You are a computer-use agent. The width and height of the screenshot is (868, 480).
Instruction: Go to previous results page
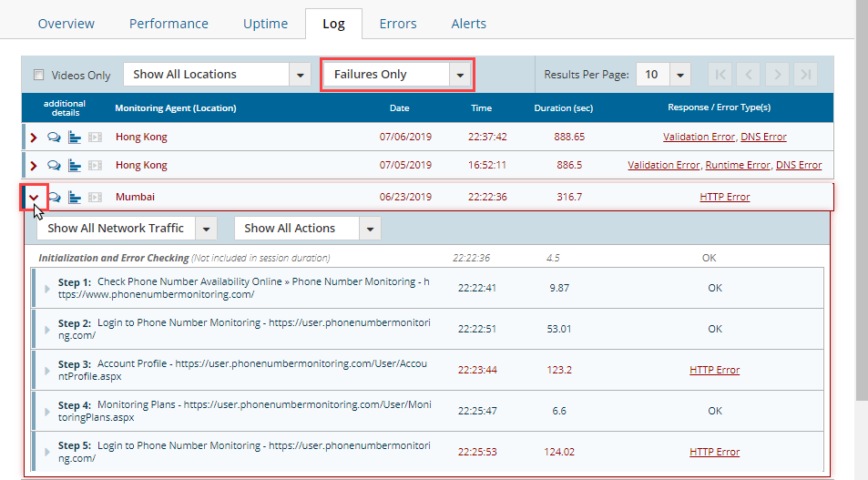[x=747, y=75]
